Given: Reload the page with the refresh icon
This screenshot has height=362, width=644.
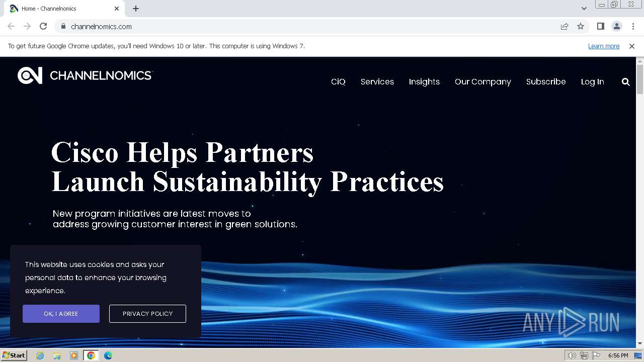Looking at the screenshot, I should pyautogui.click(x=43, y=26).
